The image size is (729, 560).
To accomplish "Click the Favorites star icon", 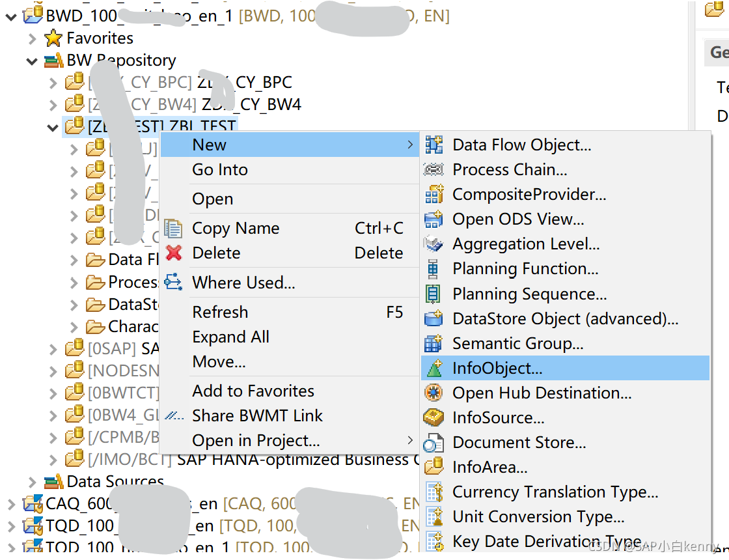I will [x=53, y=38].
